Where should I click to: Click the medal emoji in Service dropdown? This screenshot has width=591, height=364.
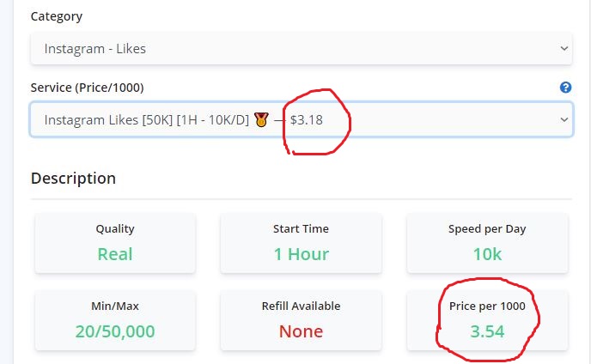tap(261, 120)
